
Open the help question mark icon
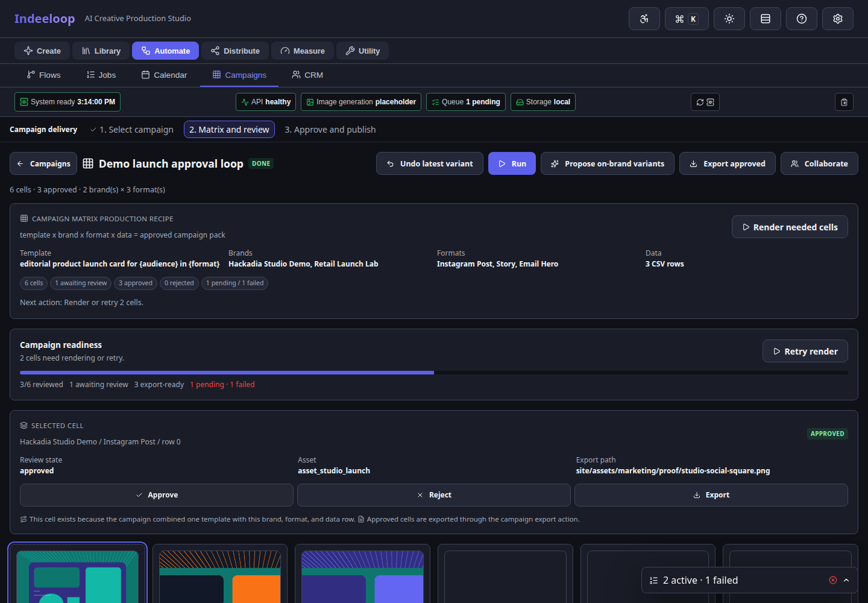click(802, 19)
